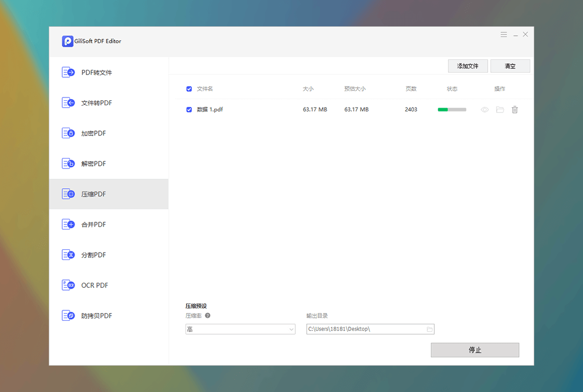
Task: Open the 解密PDF section
Action: click(109, 164)
